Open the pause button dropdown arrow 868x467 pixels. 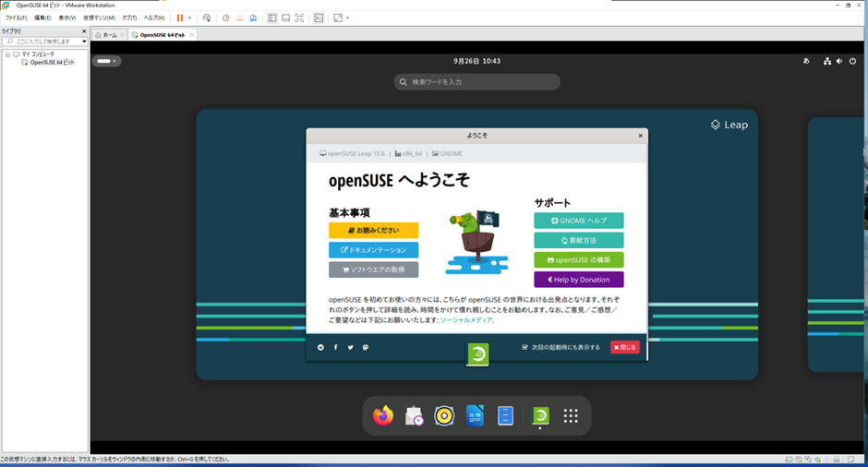point(190,18)
